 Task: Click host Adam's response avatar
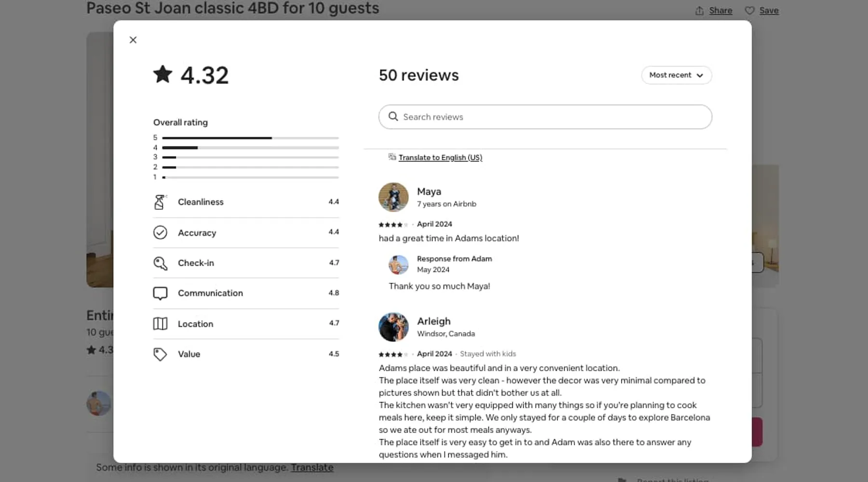pyautogui.click(x=398, y=265)
